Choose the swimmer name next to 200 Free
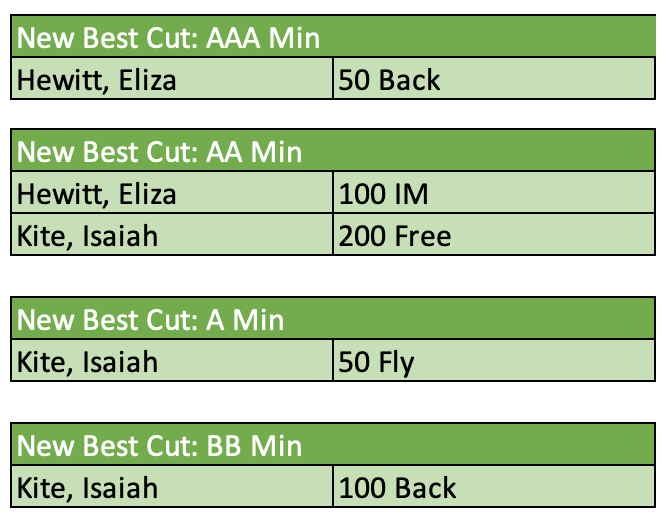The height and width of the screenshot is (526, 666). point(88,236)
